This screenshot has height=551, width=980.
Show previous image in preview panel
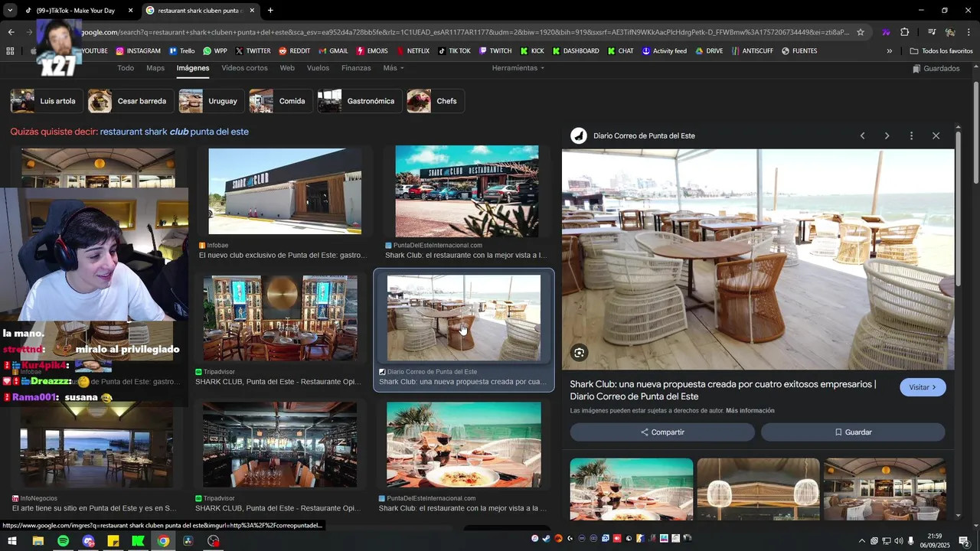click(862, 135)
